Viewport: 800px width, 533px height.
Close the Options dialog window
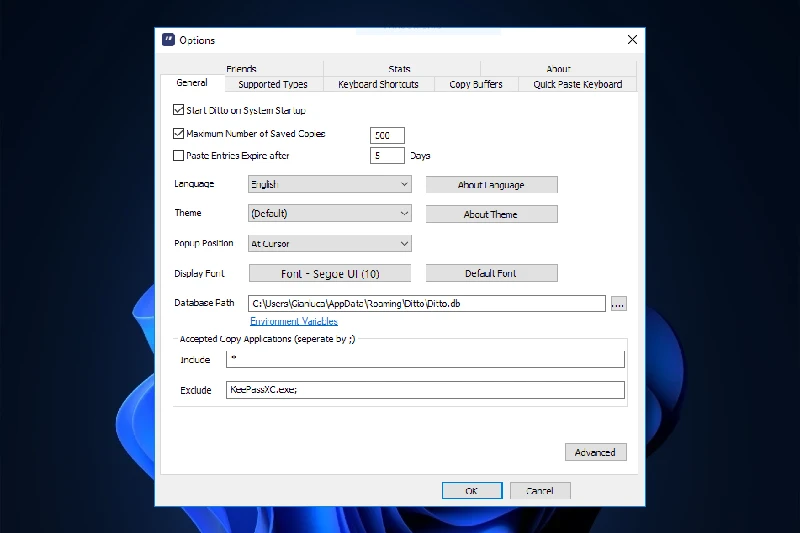pos(632,40)
